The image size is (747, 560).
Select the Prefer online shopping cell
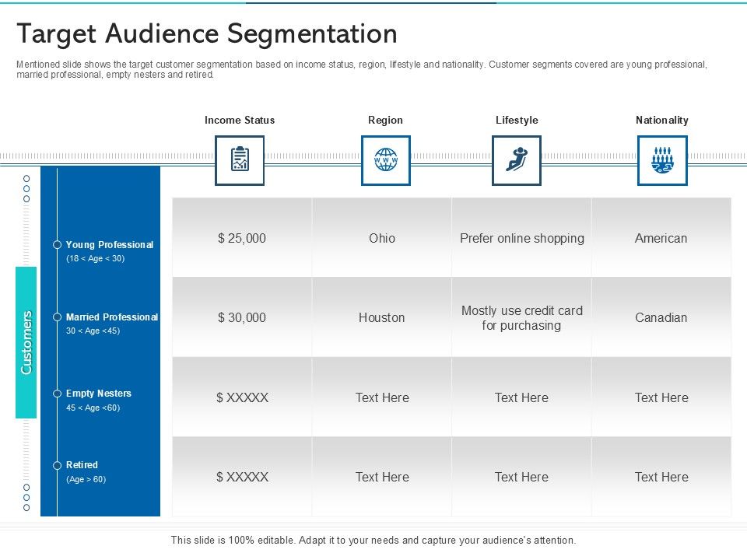(521, 238)
